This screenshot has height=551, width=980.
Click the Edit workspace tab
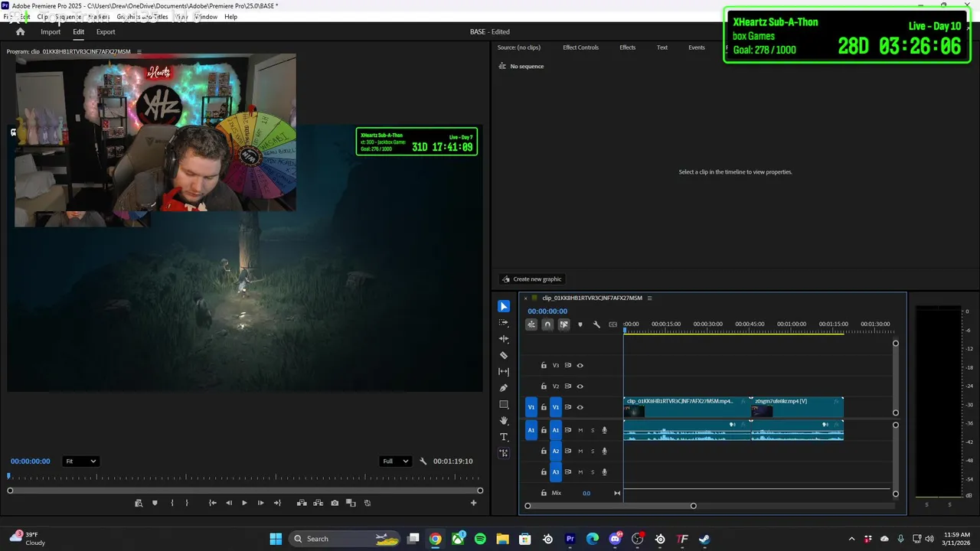click(78, 32)
